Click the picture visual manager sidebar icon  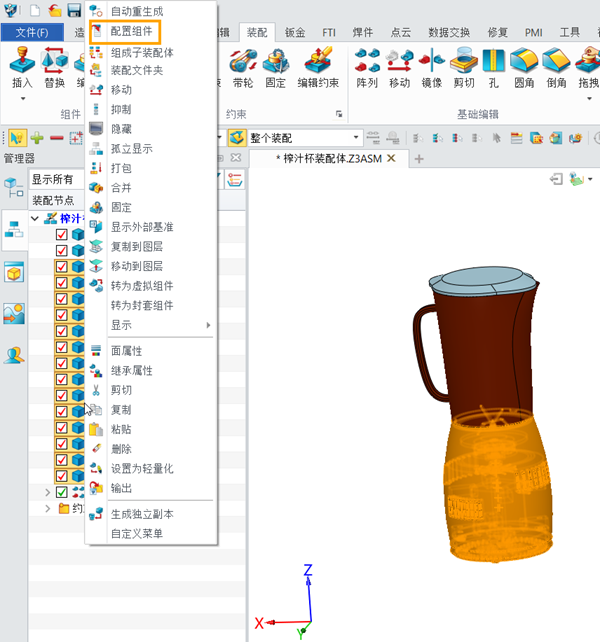tap(14, 314)
